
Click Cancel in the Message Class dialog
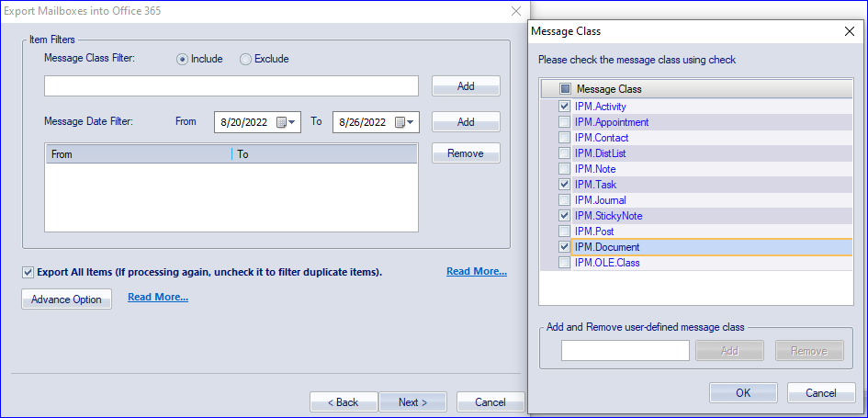[x=821, y=393]
